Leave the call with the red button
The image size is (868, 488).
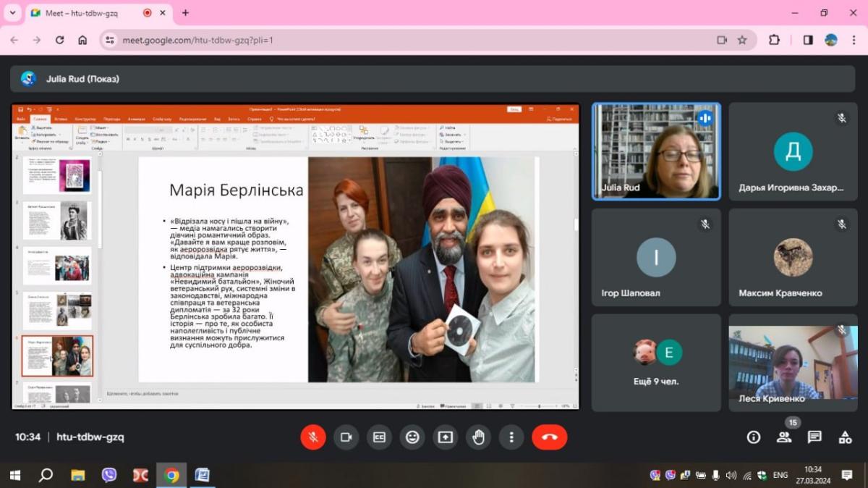click(550, 437)
